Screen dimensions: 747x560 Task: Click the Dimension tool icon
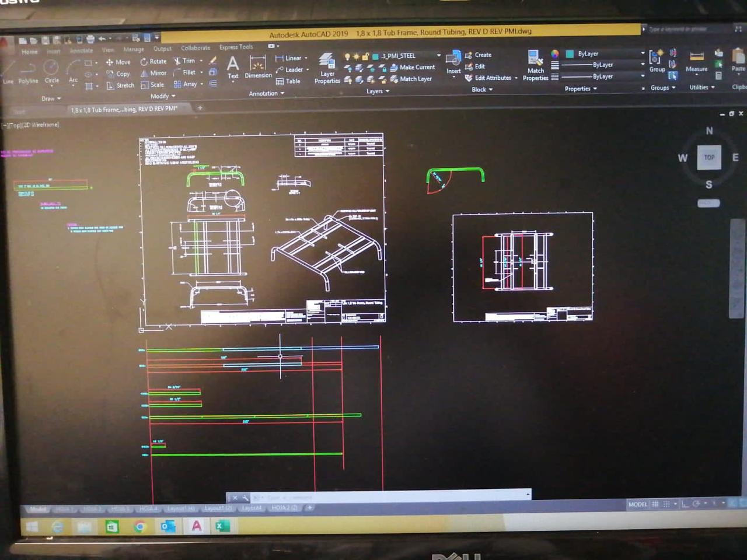(258, 65)
